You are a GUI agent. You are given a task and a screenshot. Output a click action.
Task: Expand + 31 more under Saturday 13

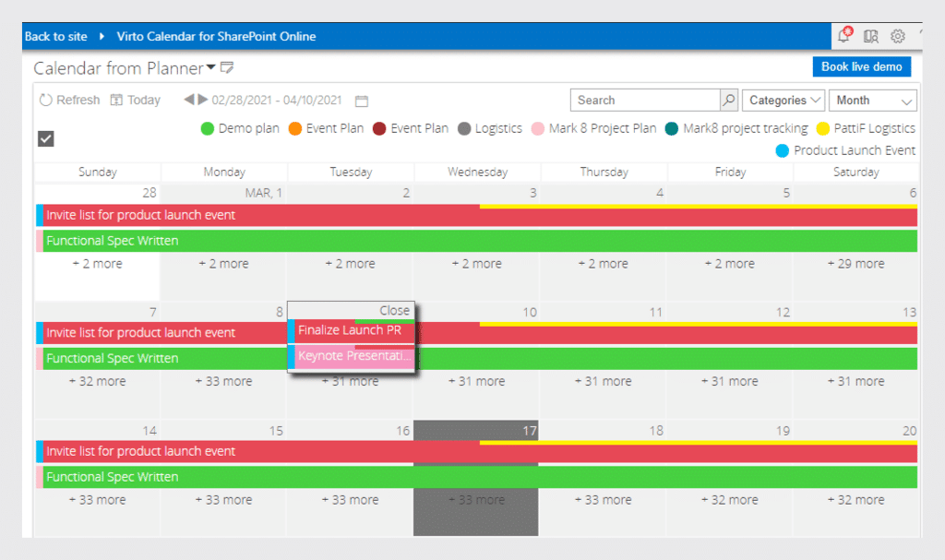click(855, 381)
